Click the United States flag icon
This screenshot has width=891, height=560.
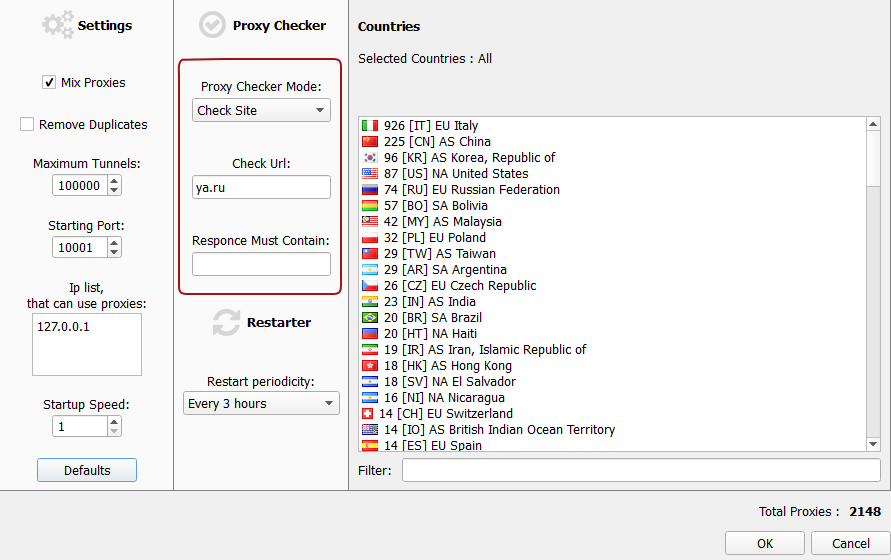click(x=370, y=173)
